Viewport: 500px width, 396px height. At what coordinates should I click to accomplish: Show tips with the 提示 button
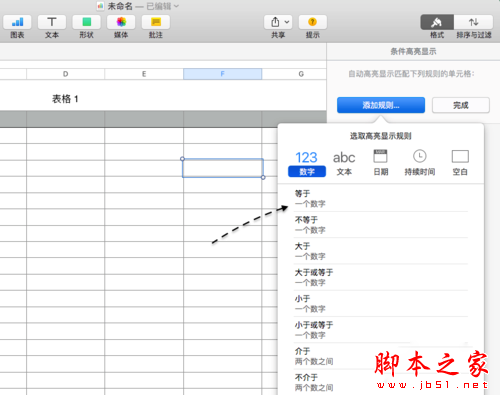(x=312, y=22)
